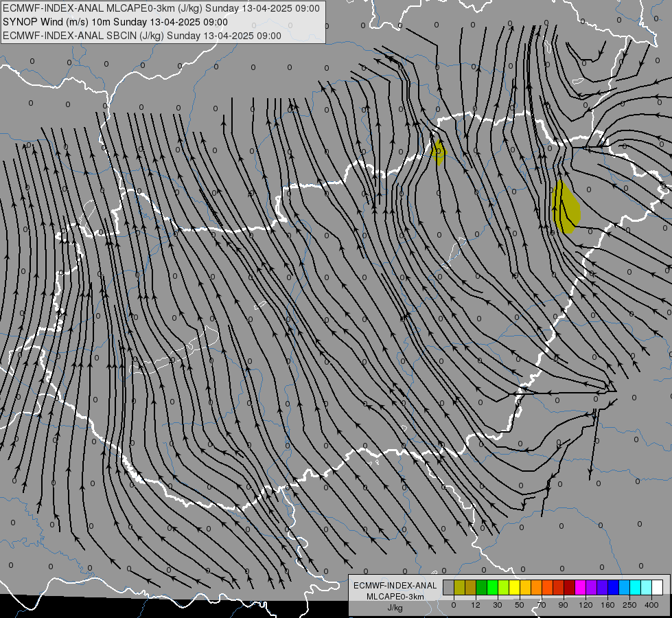Click the pale cyan legend swatch
This screenshot has height=618, width=672.
(x=647, y=587)
